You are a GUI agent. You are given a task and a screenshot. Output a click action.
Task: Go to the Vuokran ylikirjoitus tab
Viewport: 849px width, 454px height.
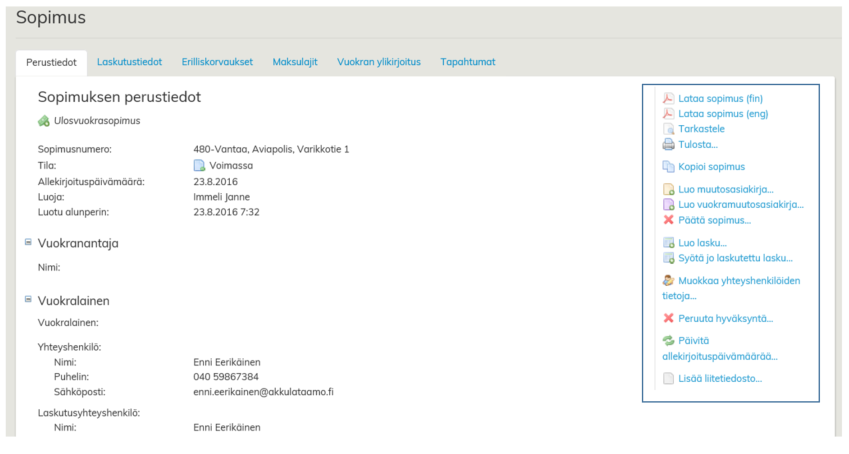pos(378,62)
